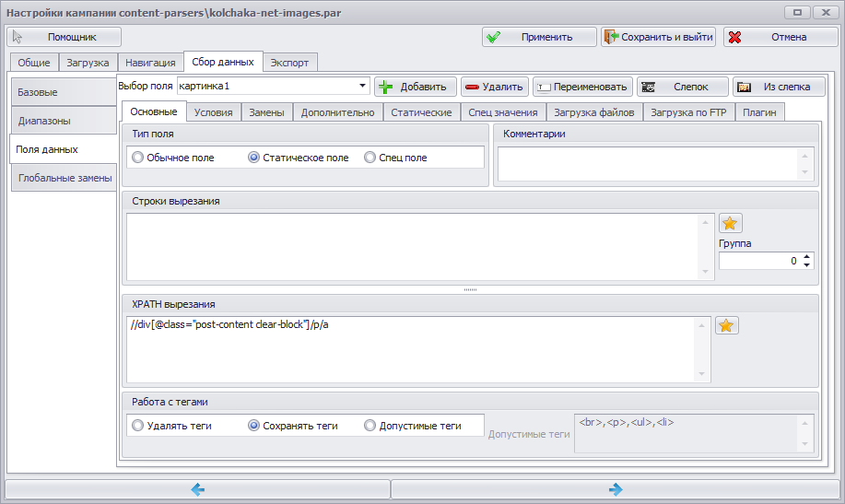The height and width of the screenshot is (504, 845).
Task: Click the blue right arrow navigation
Action: (x=616, y=489)
